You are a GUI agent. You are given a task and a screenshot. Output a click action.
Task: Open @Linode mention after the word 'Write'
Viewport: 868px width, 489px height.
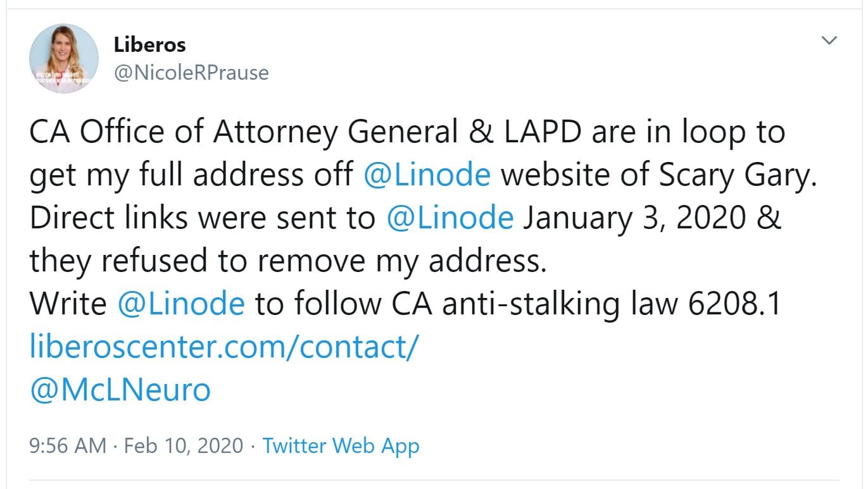pos(181,304)
